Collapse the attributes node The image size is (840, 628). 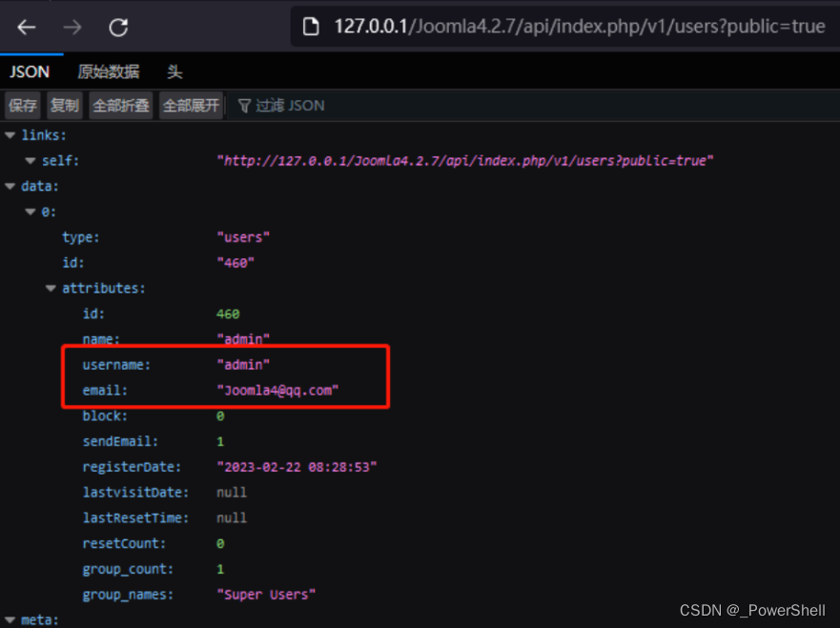51,289
